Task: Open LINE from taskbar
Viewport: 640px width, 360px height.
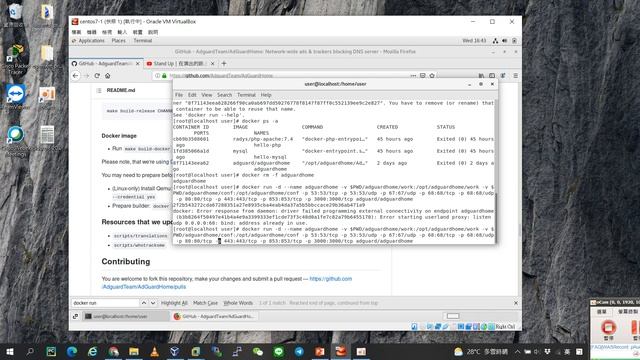Action: 278,351
